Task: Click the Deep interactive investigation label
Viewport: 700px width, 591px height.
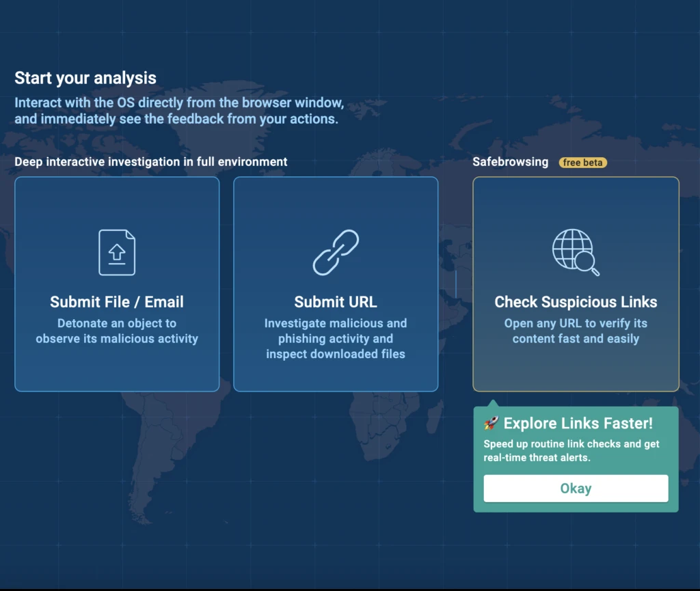Action: coord(151,162)
